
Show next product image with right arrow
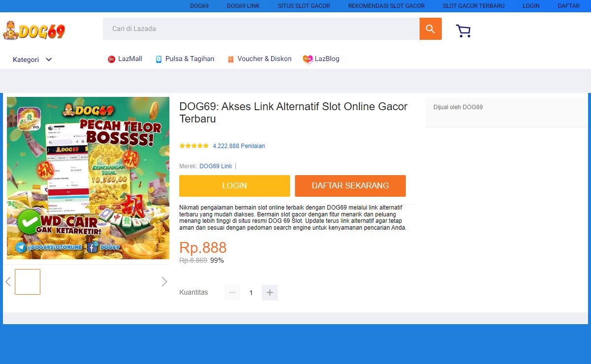pyautogui.click(x=164, y=282)
